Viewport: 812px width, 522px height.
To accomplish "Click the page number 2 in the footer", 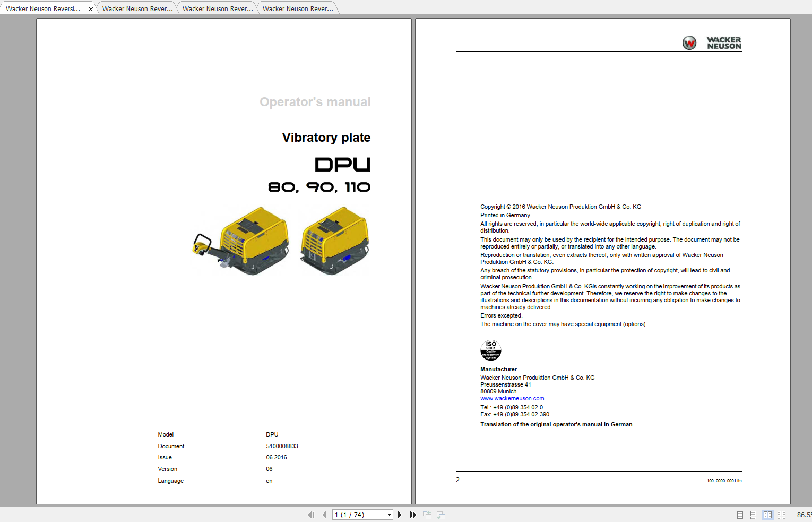I will 457,480.
